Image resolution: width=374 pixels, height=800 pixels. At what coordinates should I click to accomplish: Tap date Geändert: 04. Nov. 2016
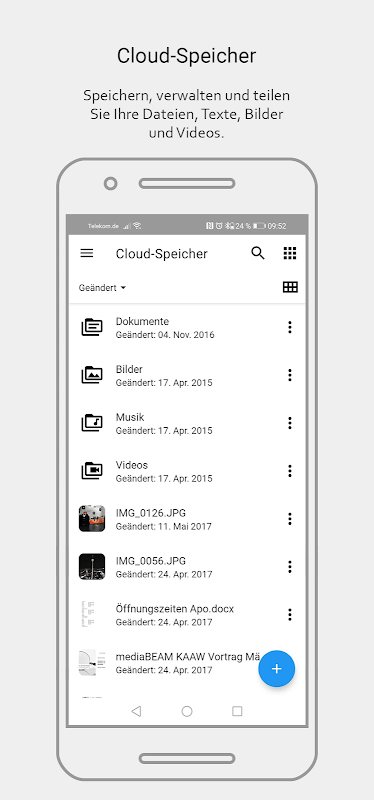pyautogui.click(x=165, y=335)
